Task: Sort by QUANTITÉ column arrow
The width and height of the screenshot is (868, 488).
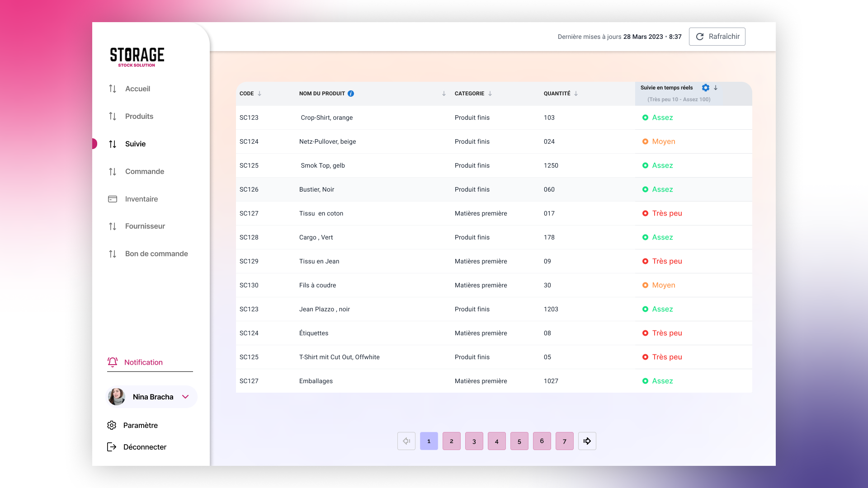Action: (576, 94)
